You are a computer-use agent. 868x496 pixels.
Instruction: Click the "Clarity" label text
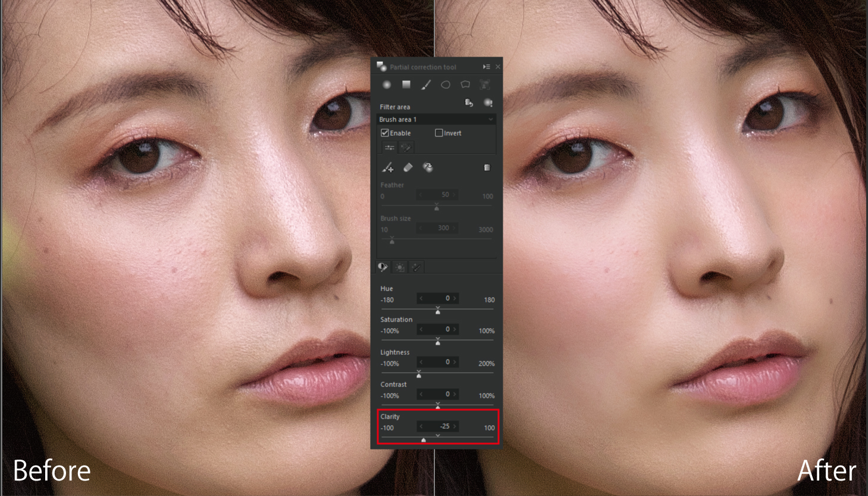point(390,417)
